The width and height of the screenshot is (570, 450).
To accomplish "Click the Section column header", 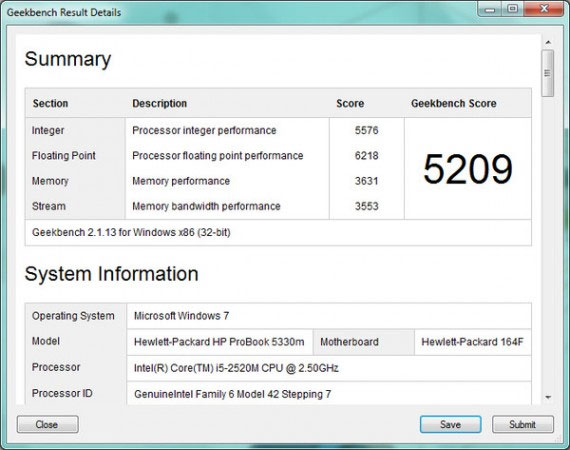I will point(51,103).
